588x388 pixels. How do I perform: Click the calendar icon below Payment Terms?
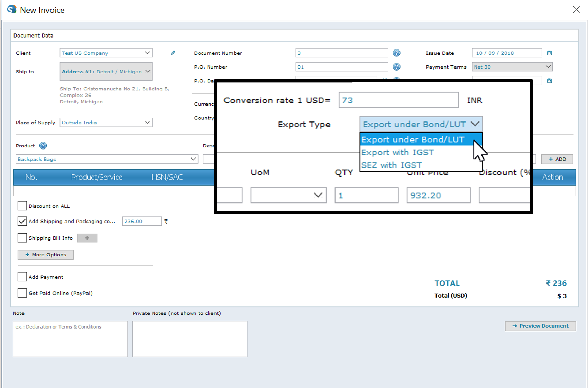click(549, 81)
